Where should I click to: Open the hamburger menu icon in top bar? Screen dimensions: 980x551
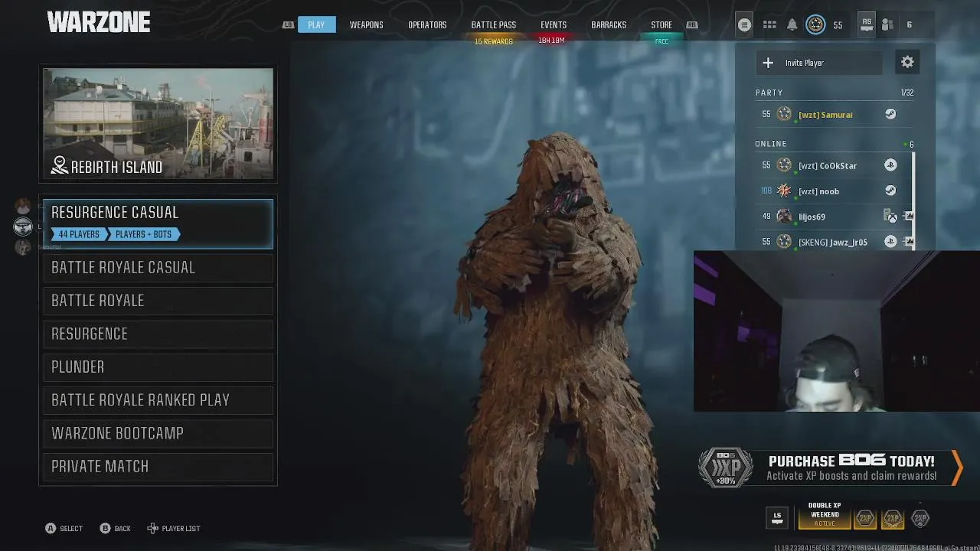tap(744, 24)
